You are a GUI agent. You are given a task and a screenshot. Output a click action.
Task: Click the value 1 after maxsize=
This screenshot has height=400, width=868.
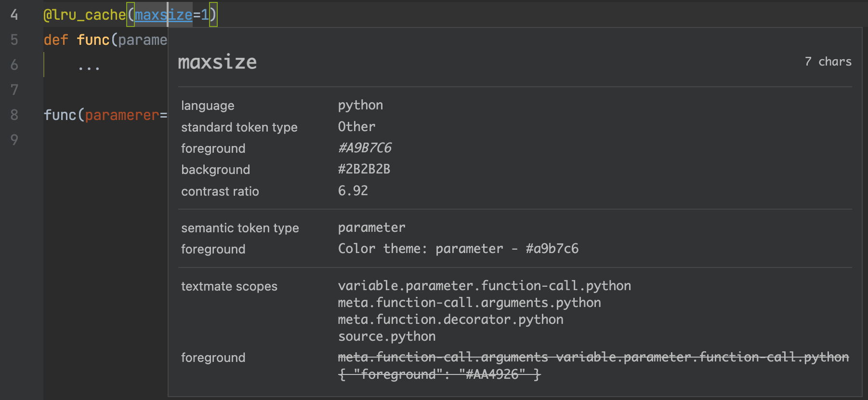point(205,15)
